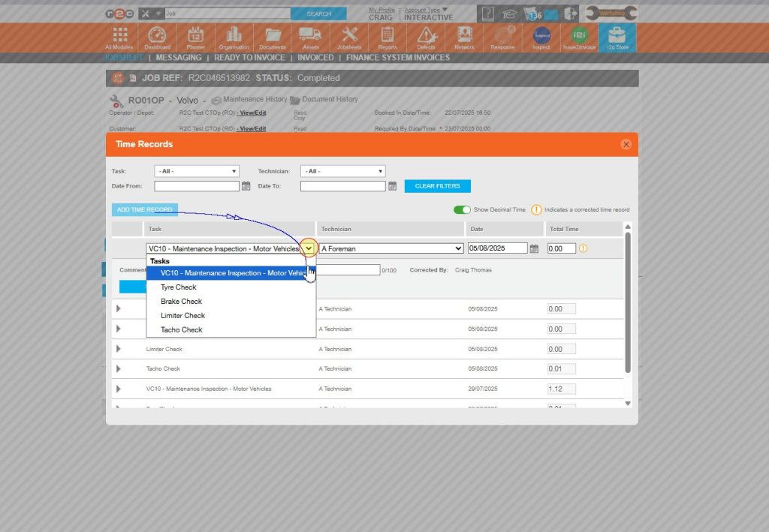Click the 1.12 total time value
769x532 pixels.
(562, 389)
